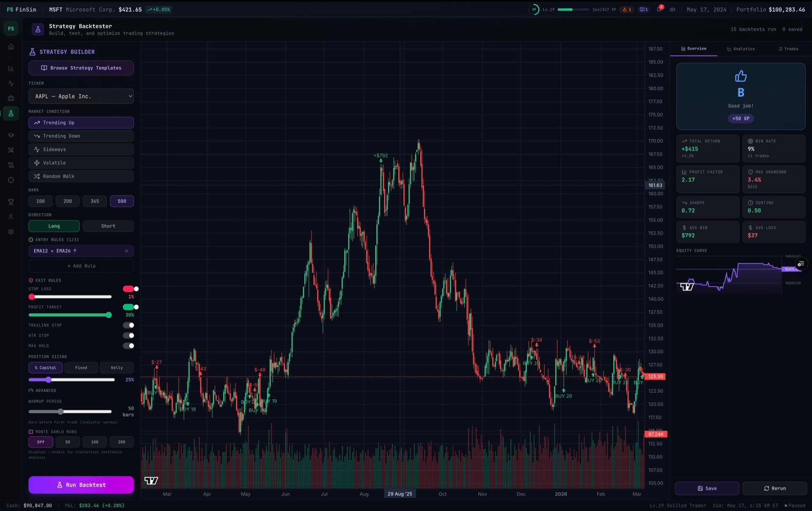Open the graduation cap learning icon
Viewport: 812px width, 511px height.
(x=11, y=135)
